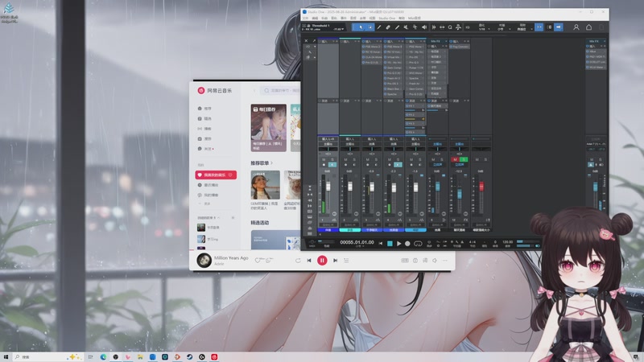
Task: Open the NetEase volume speaker icon
Action: (435, 260)
